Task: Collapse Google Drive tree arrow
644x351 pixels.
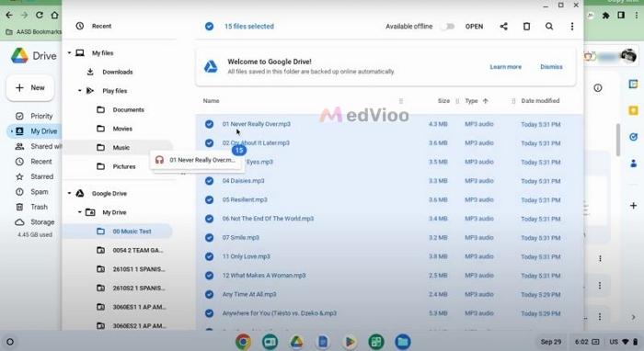Action: [x=69, y=193]
